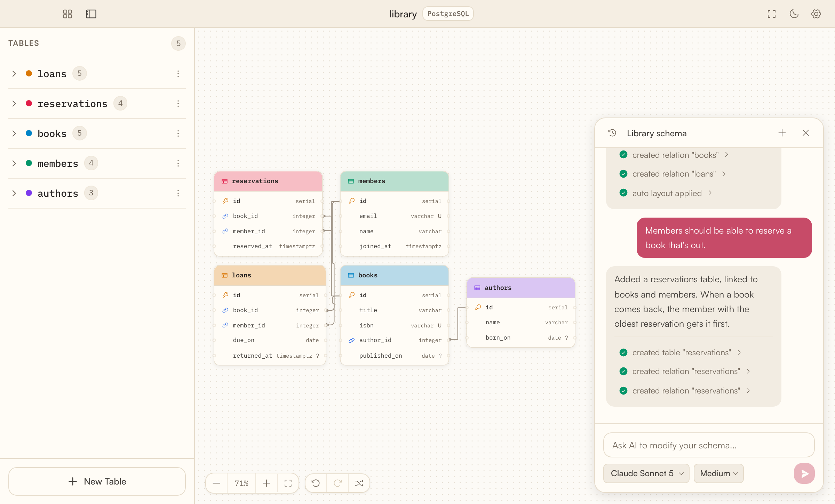This screenshot has height=504, width=835.
Task: Open the Claude Sonnet 5 model dropdown
Action: (x=646, y=473)
